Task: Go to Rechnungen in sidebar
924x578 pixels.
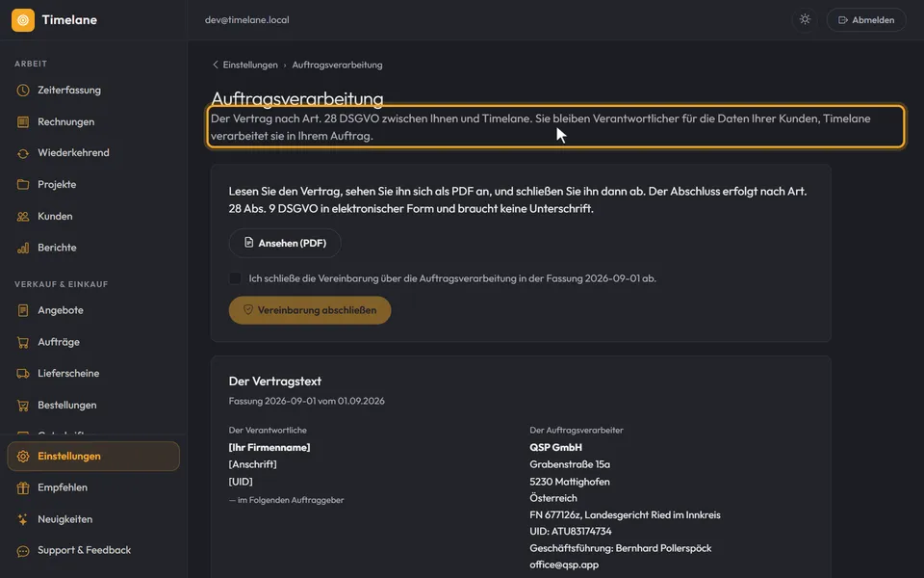Action: click(x=93, y=122)
